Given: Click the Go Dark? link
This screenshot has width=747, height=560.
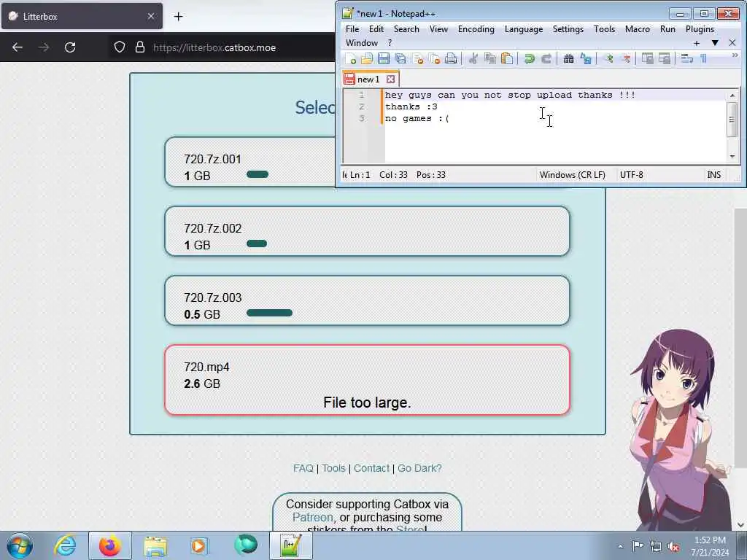Looking at the screenshot, I should click(419, 468).
